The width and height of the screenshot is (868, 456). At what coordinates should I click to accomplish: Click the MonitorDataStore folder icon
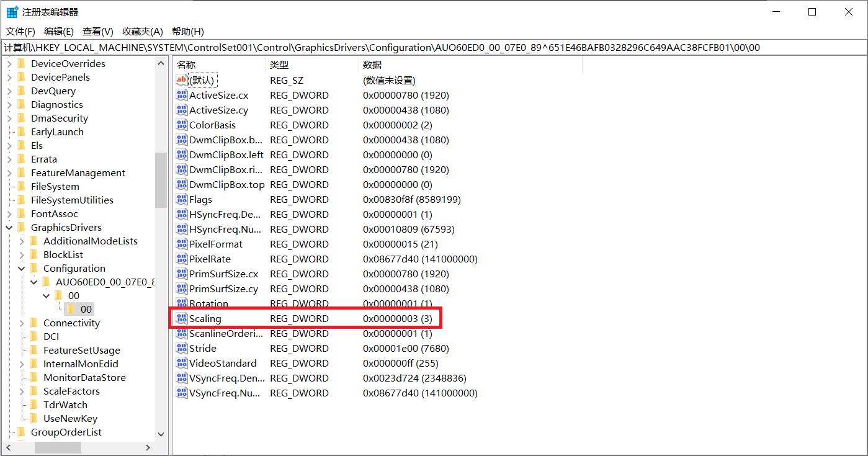tap(34, 377)
